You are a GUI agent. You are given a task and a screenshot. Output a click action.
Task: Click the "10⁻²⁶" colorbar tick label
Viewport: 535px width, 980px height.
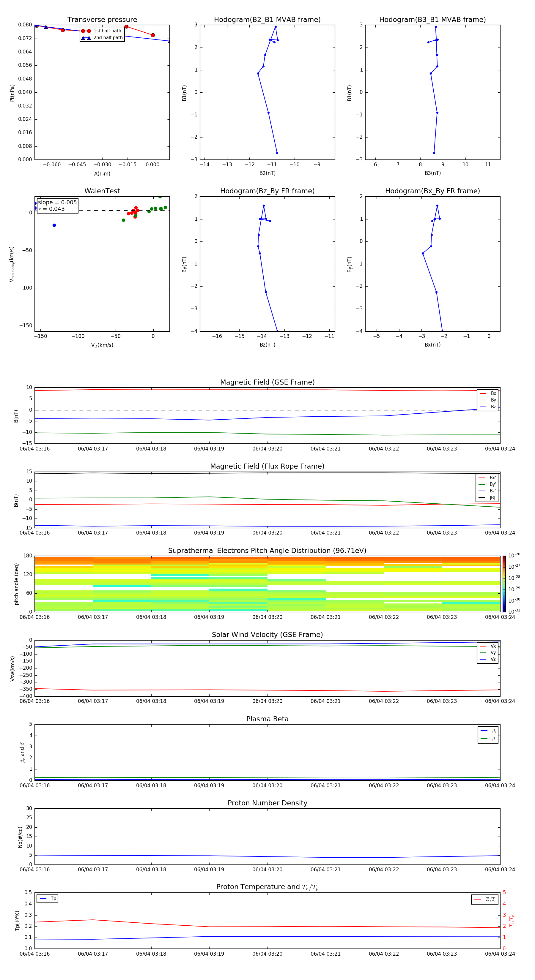[x=514, y=555]
